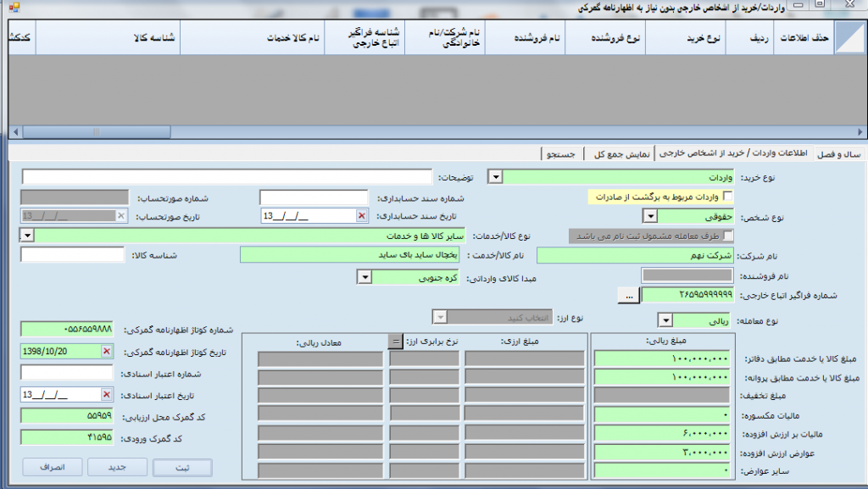Click the 'نوع خرید' grid column header
The width and height of the screenshot is (868, 489).
(x=686, y=37)
